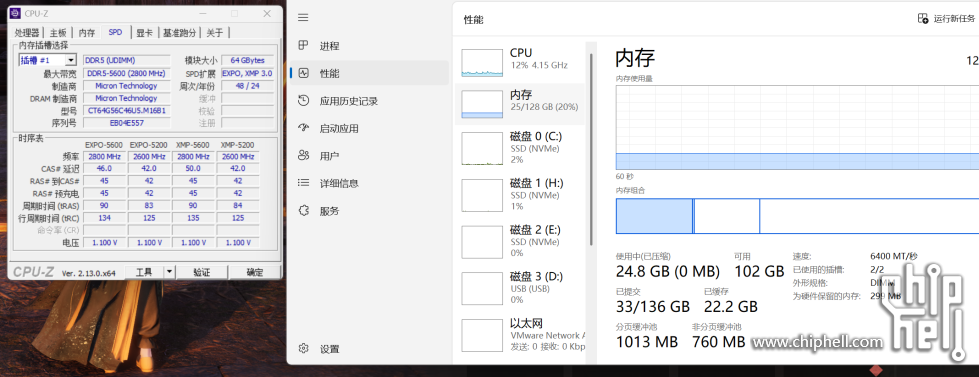The image size is (979, 377).
Task: Maximize the CPU-Z window
Action: point(235,13)
